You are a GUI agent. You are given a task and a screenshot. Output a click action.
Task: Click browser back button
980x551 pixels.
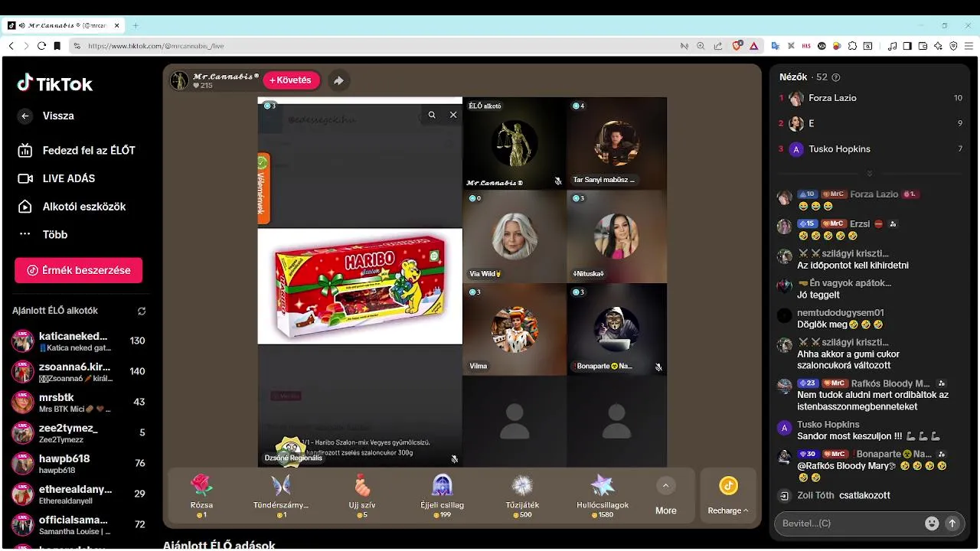(x=11, y=46)
